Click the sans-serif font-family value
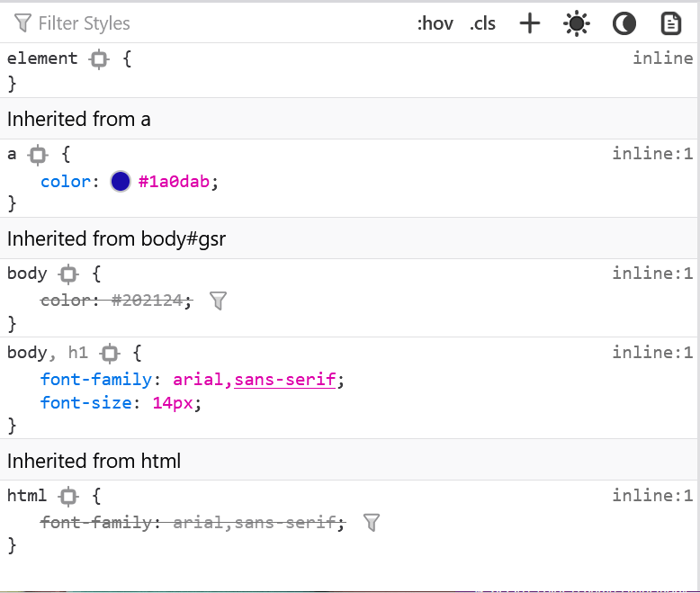 (x=284, y=380)
